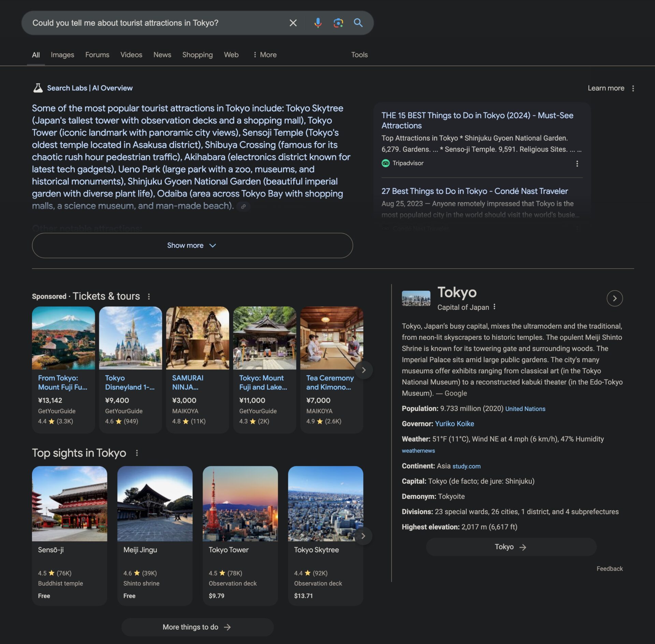Switch to the Shopping tab
Image resolution: width=655 pixels, height=644 pixels.
tap(198, 55)
